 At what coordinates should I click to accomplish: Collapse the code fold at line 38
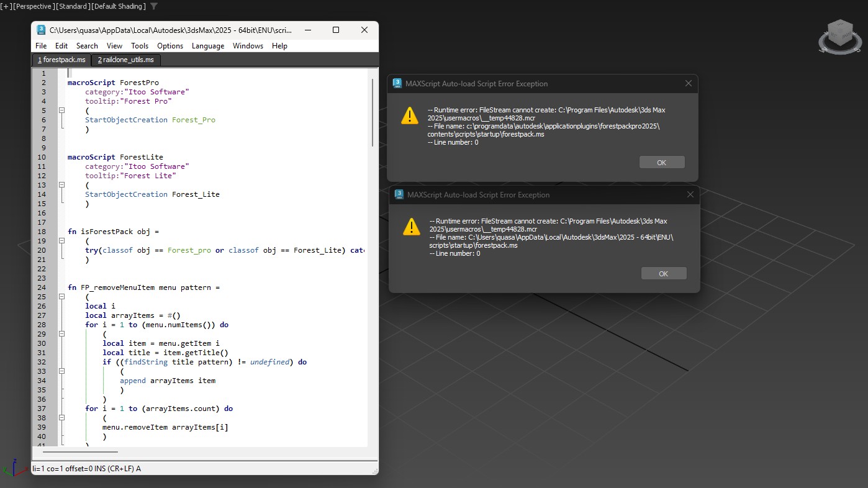tap(61, 418)
